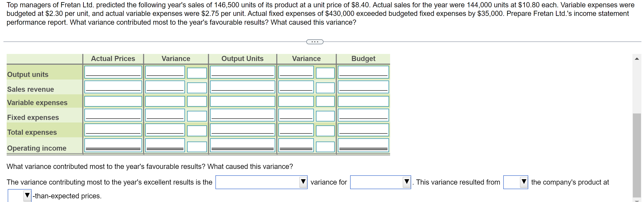This screenshot has width=644, height=202.
Task: Click the Actual Prices operating income field
Action: click(x=113, y=145)
